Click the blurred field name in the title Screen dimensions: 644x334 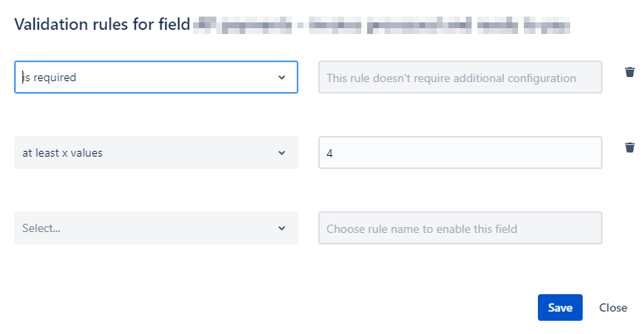tap(381, 25)
